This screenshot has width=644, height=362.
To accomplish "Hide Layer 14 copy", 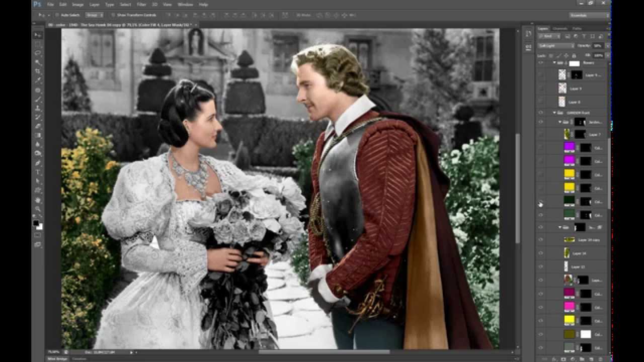I will coord(541,240).
